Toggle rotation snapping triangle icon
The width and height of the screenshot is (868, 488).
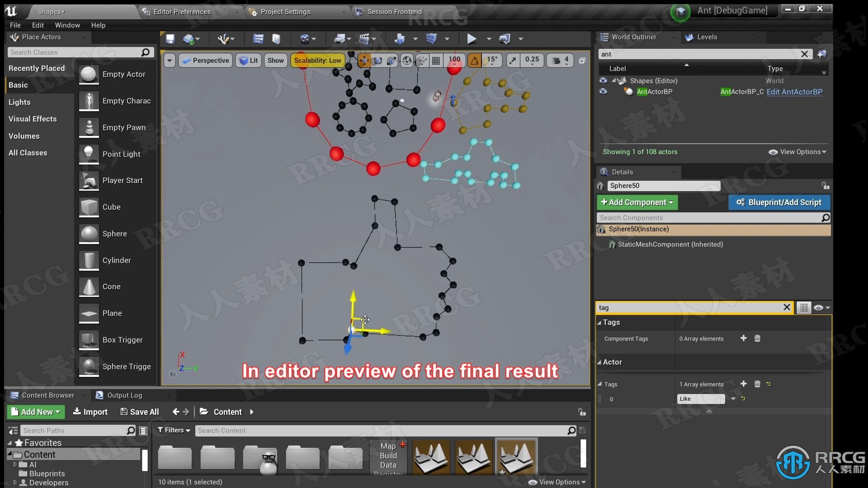click(x=474, y=61)
